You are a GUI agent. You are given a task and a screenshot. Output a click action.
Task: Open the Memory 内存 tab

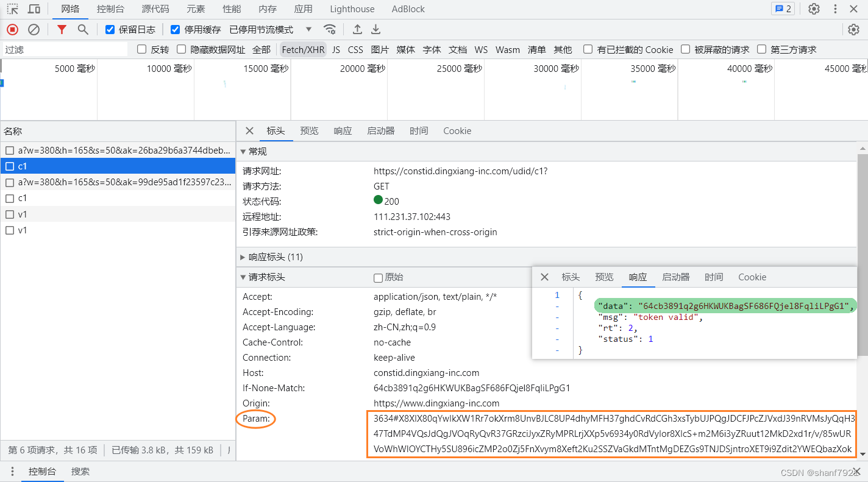click(268, 9)
